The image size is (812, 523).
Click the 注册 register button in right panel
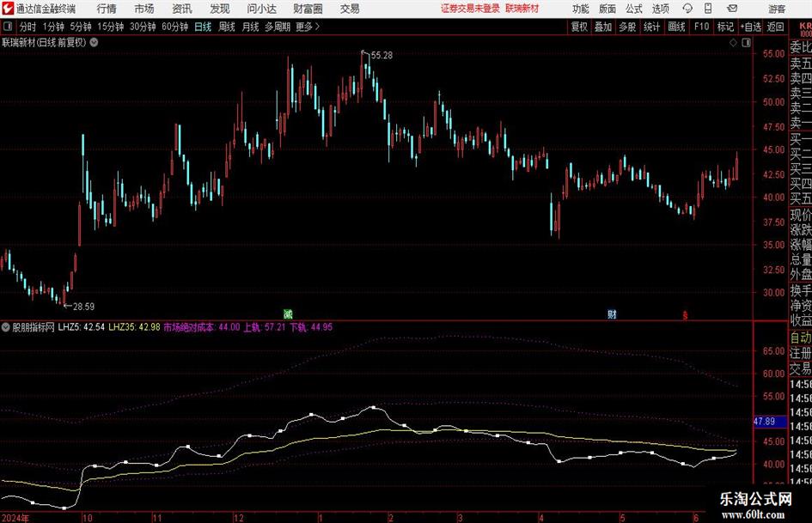(801, 353)
